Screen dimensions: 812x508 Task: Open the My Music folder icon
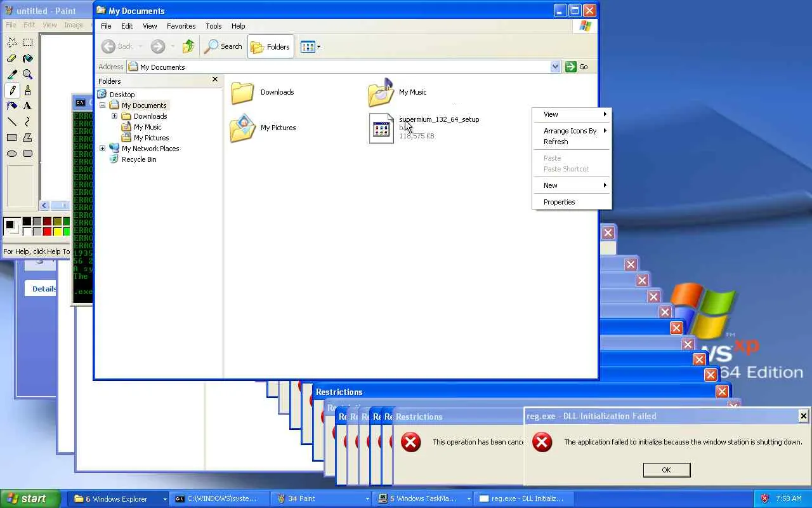pyautogui.click(x=381, y=93)
